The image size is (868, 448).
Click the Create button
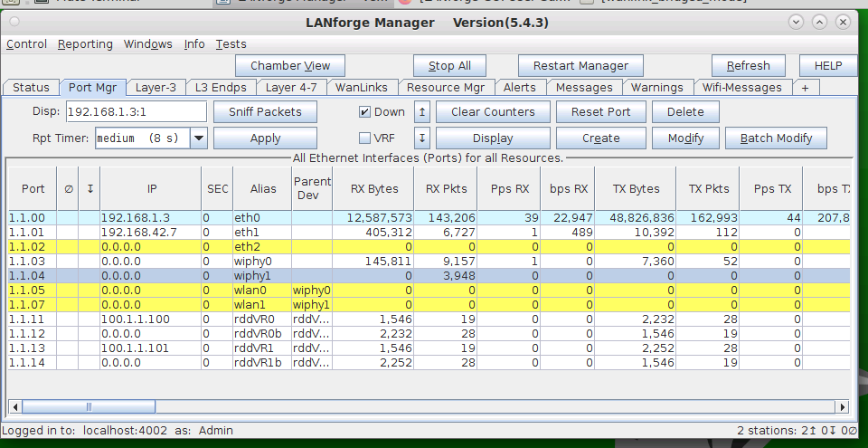[600, 138]
